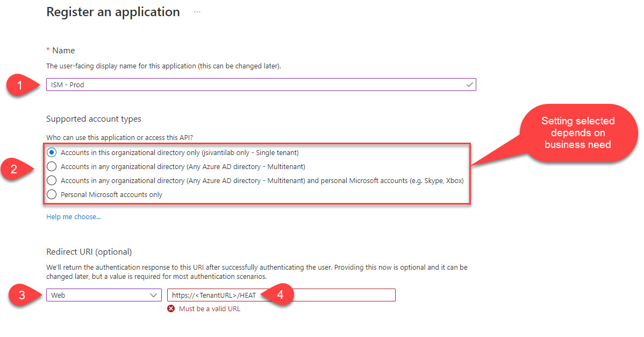Click the ellipsis icon beside the page title
This screenshot has height=337, width=644.
(197, 11)
